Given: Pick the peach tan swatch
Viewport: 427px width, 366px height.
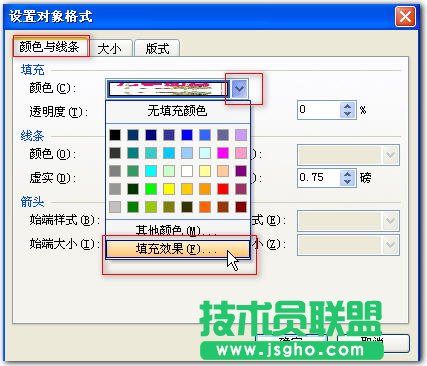Looking at the screenshot, I should 223,171.
